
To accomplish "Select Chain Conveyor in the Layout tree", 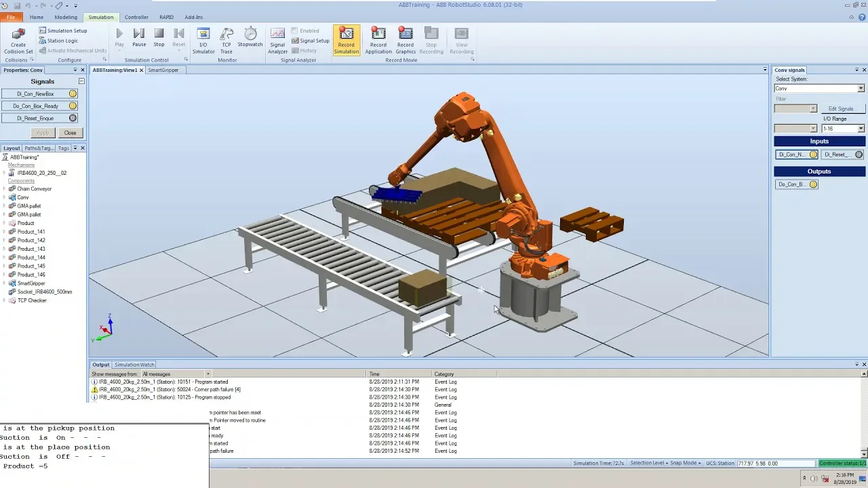I will click(34, 188).
